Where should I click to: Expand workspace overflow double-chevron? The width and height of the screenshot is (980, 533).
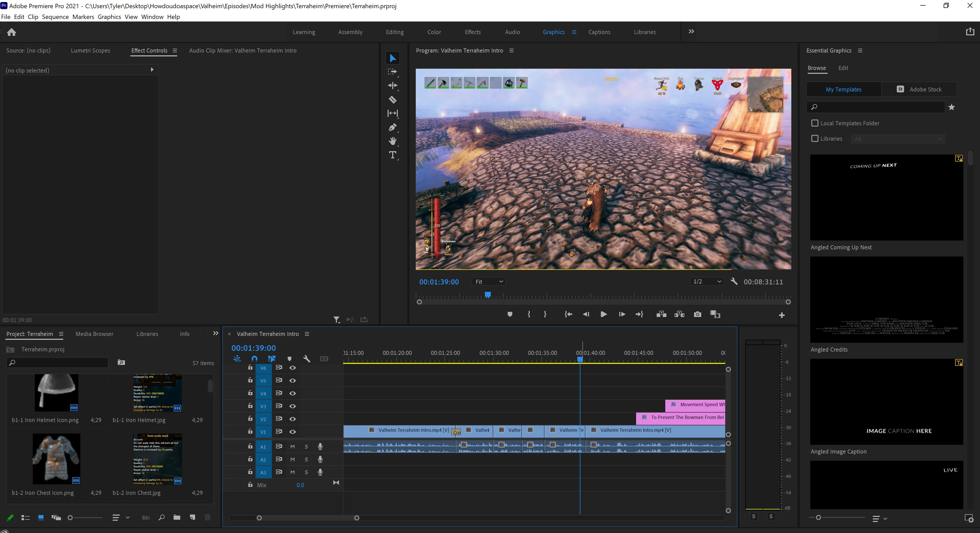(691, 32)
